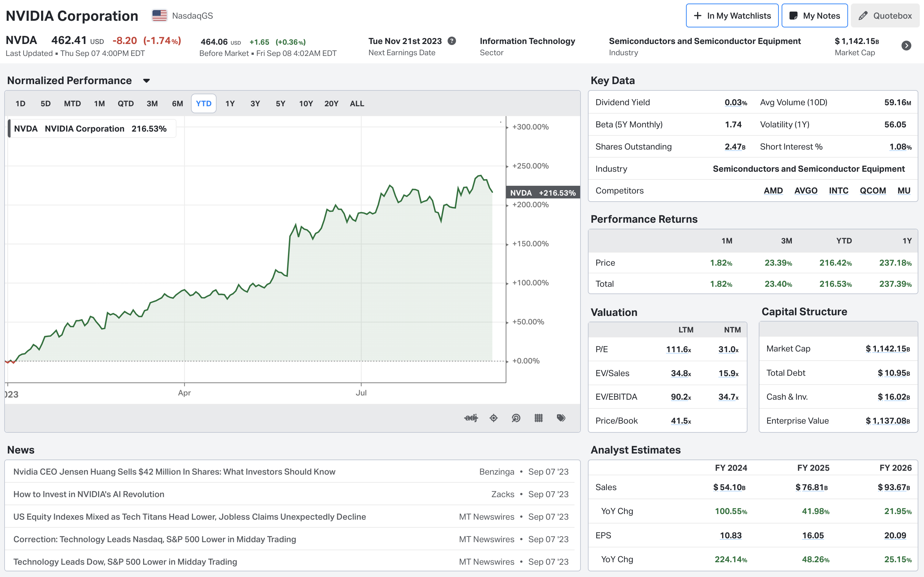Screen dimensions: 924x577
Task: Select the 1D time range tab
Action: point(20,103)
